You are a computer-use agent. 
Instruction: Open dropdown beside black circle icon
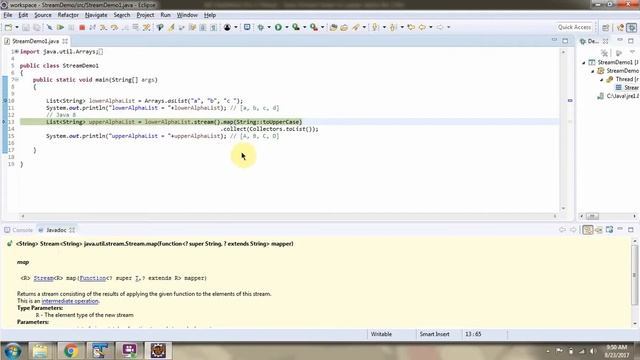pos(236,27)
